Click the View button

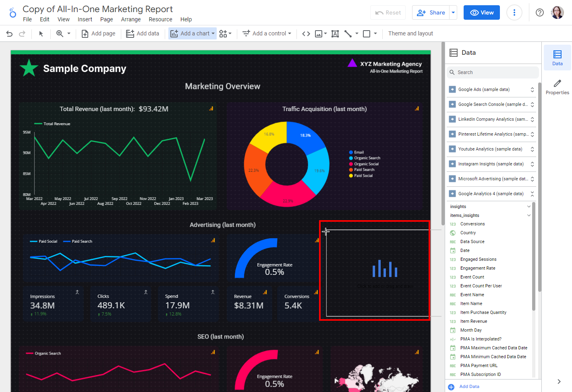481,12
